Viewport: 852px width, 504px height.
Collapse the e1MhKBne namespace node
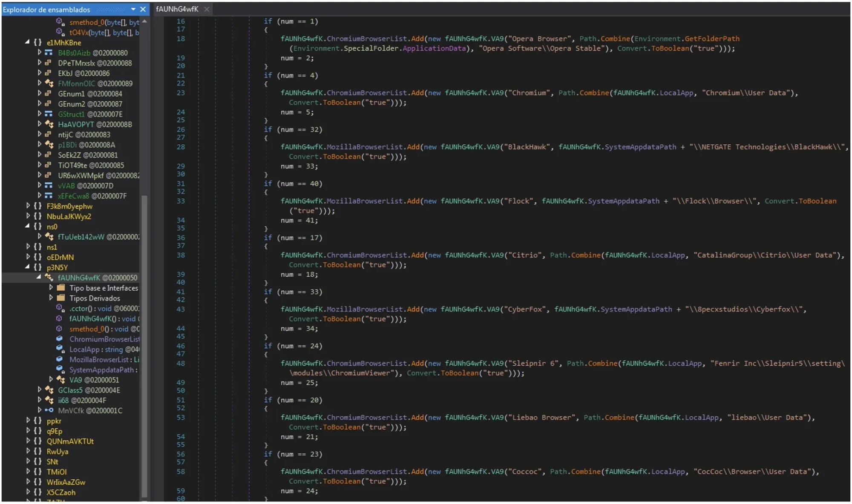28,42
